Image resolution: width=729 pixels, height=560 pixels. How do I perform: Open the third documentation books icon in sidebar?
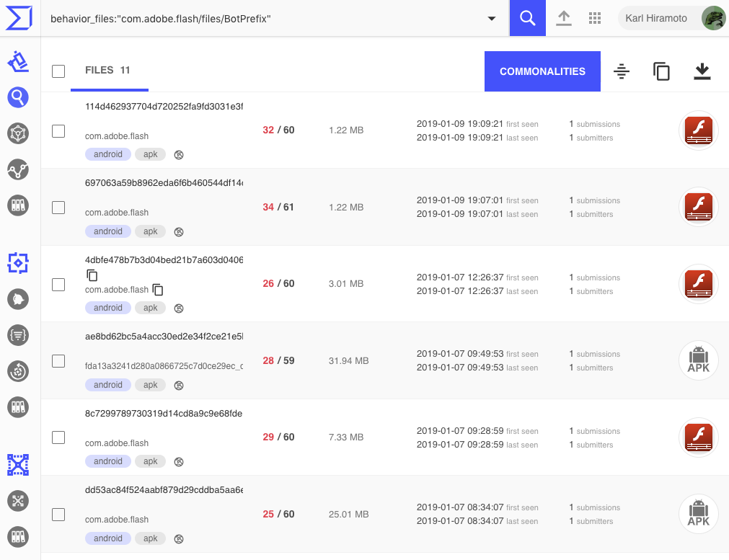18,537
